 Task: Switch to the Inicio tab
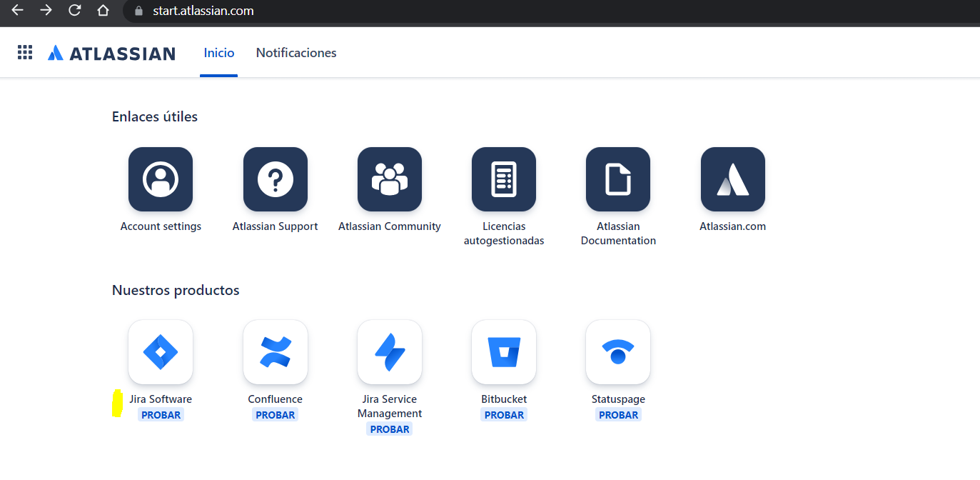tap(219, 53)
